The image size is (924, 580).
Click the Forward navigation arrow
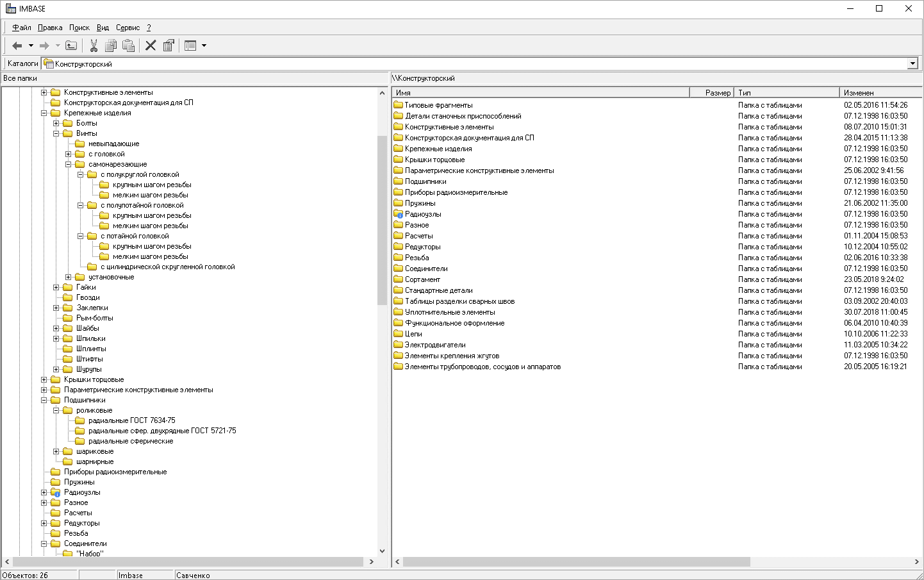[x=44, y=46]
